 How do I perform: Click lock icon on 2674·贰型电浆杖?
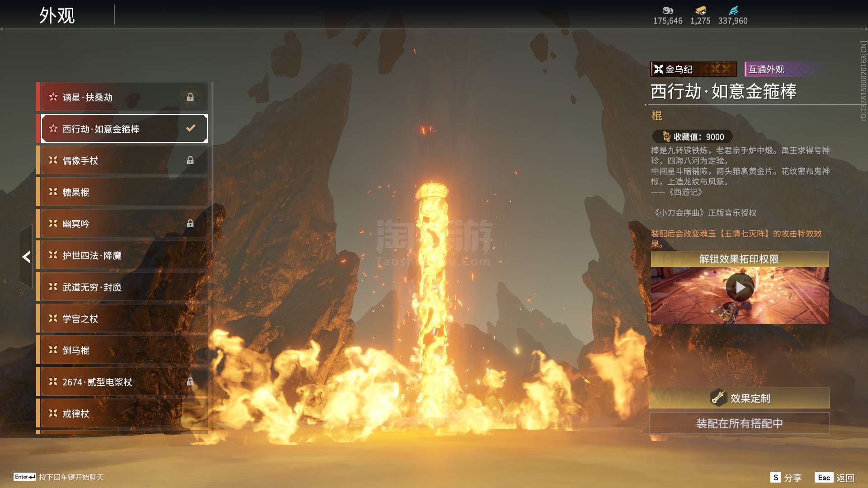click(x=190, y=382)
